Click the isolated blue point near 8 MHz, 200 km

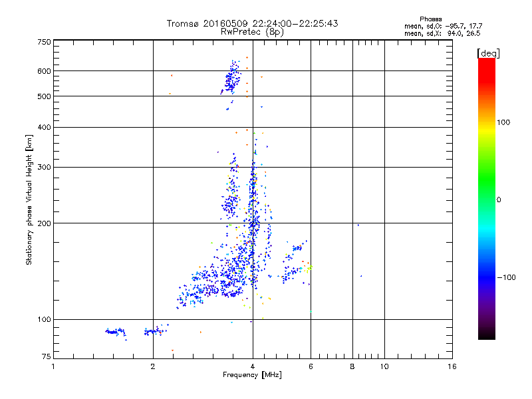(x=358, y=225)
